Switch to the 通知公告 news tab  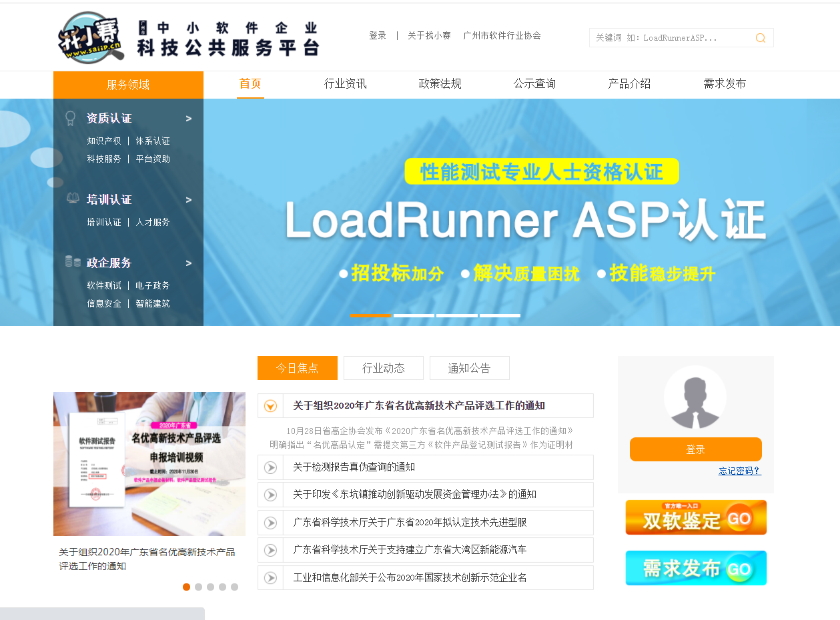[470, 368]
